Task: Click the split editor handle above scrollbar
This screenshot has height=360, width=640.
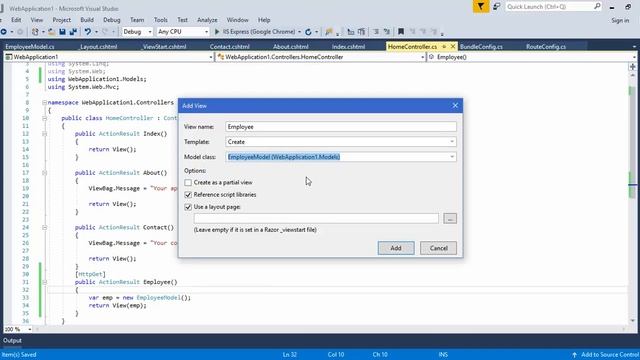Action: click(633, 67)
